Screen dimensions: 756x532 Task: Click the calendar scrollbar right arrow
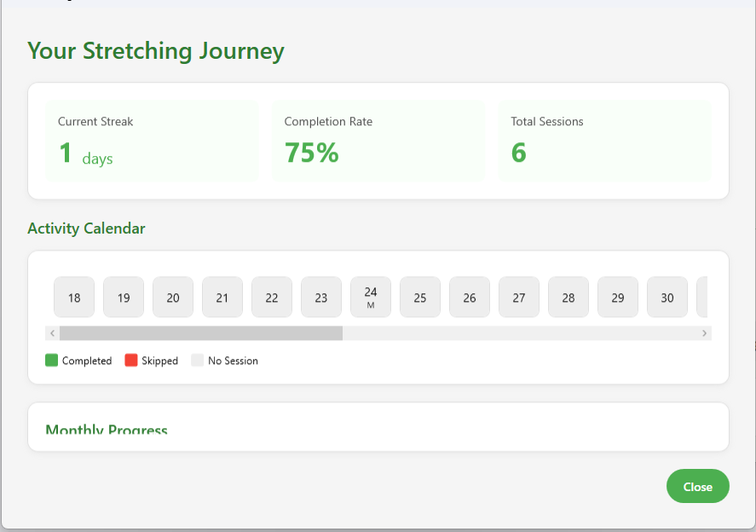[704, 333]
